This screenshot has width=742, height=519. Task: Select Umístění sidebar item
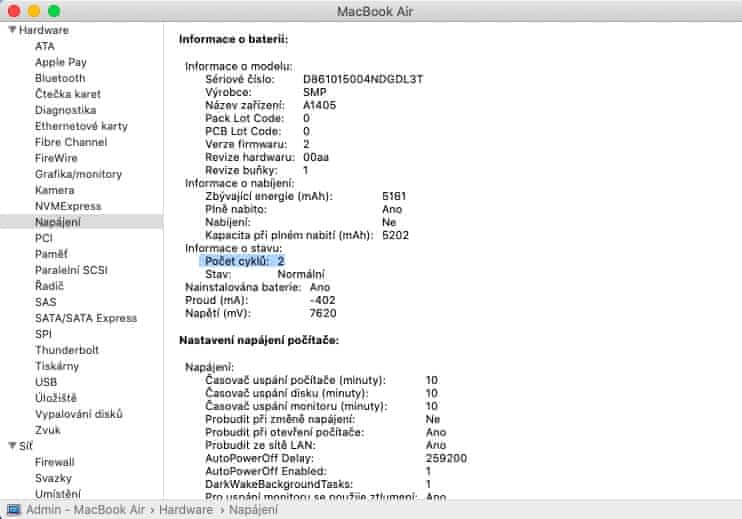coord(58,494)
